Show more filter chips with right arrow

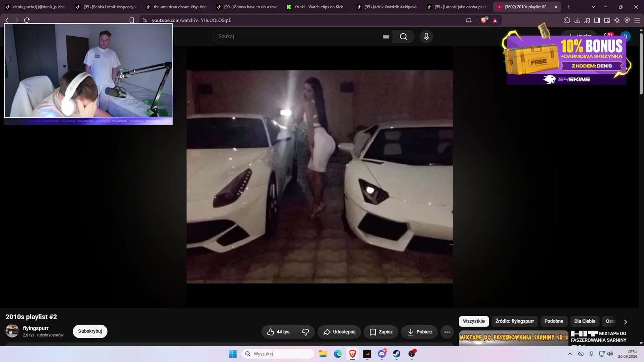click(x=625, y=322)
